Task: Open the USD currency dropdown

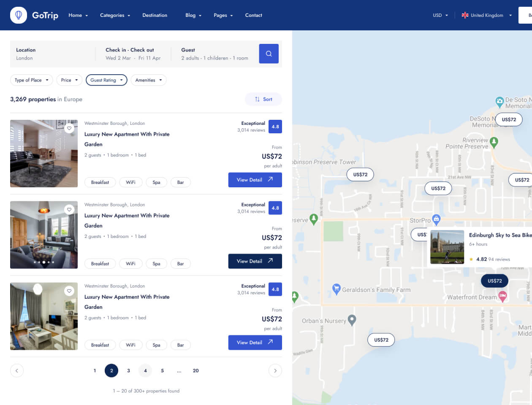Action: point(440,15)
